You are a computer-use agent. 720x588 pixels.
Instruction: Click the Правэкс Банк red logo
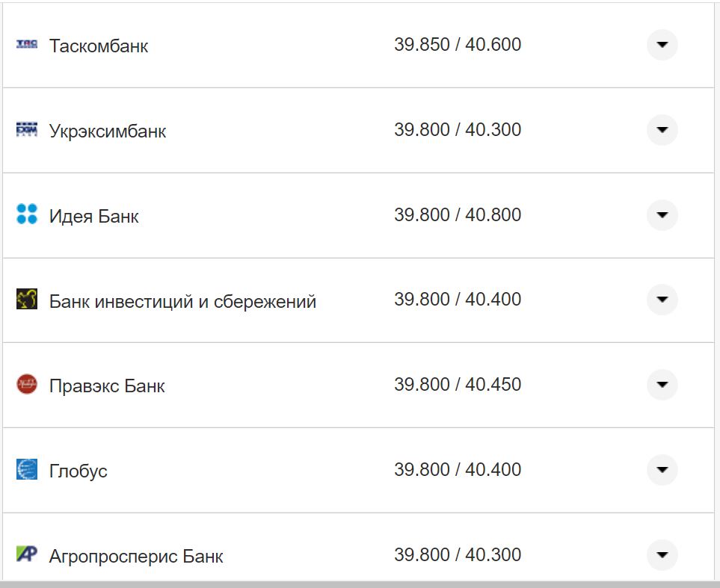[x=27, y=385]
